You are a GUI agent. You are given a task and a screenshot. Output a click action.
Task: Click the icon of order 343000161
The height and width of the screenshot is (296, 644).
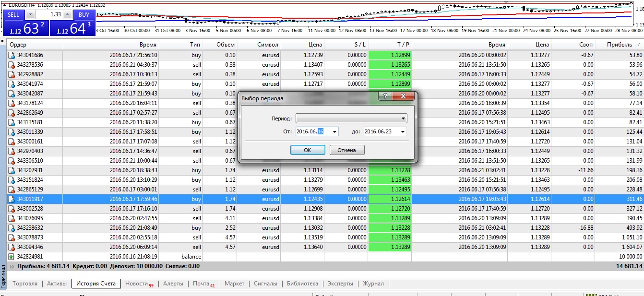tap(12, 142)
